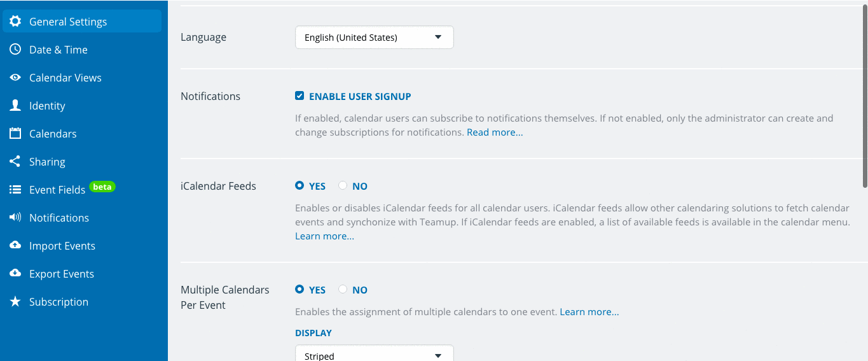Expand the Striped display dropdown
The image size is (868, 361).
(375, 353)
